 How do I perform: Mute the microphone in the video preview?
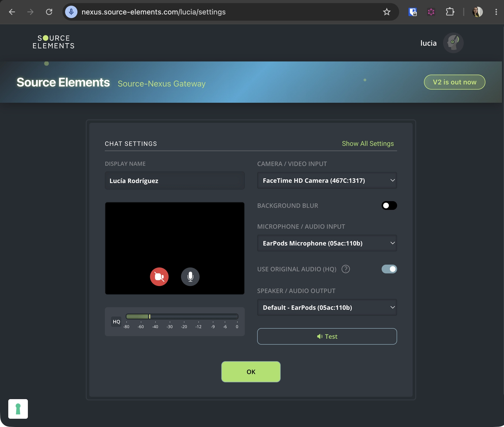(x=190, y=277)
